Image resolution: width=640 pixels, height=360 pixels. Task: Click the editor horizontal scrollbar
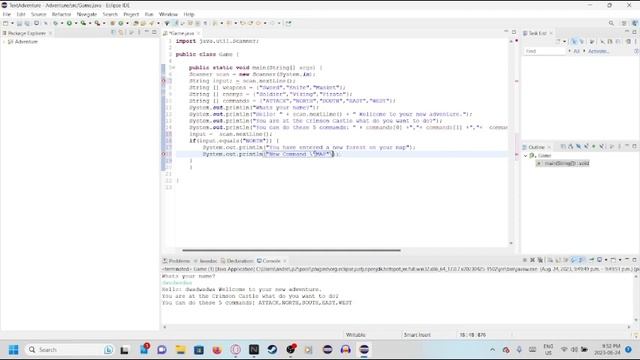coord(291,250)
